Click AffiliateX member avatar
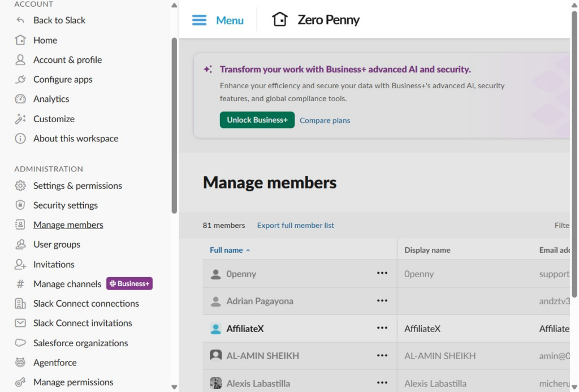 point(215,329)
